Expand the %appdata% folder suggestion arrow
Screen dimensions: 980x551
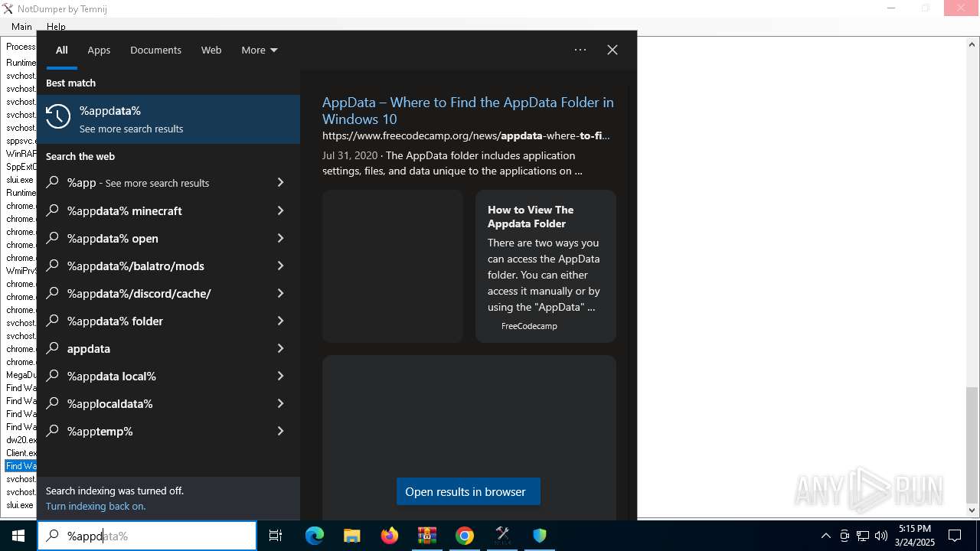tap(280, 321)
